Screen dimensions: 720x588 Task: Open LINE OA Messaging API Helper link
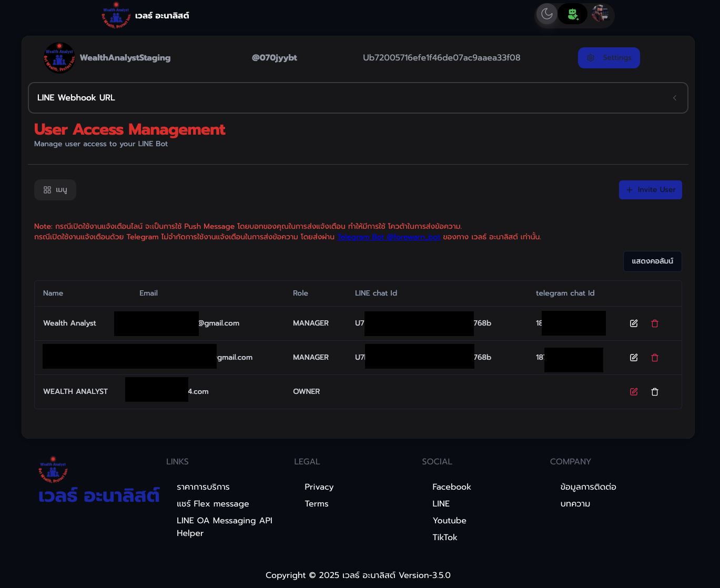[225, 527]
